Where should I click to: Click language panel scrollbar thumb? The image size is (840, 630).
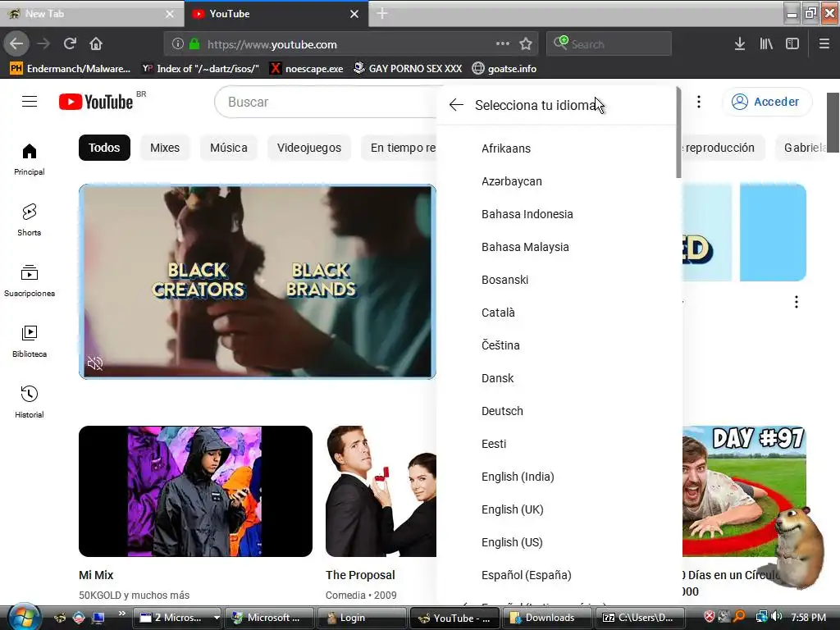(x=678, y=132)
